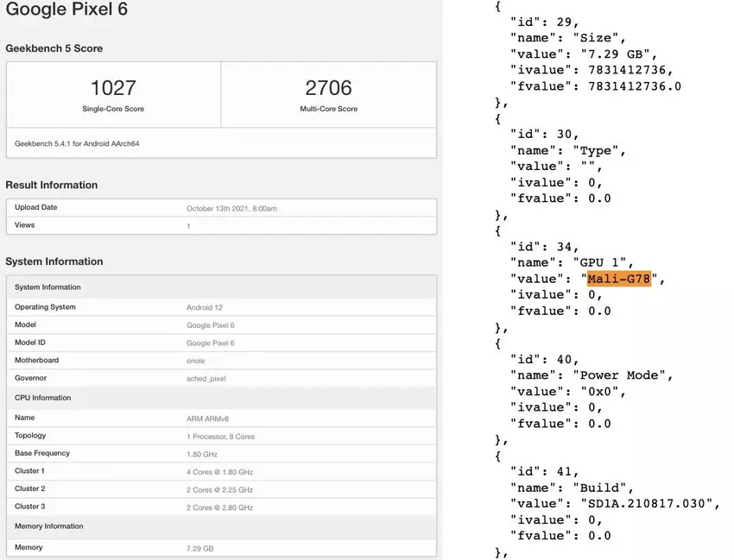This screenshot has width=734, height=560.
Task: Click the Motherboard value oriole
Action: pos(196,361)
